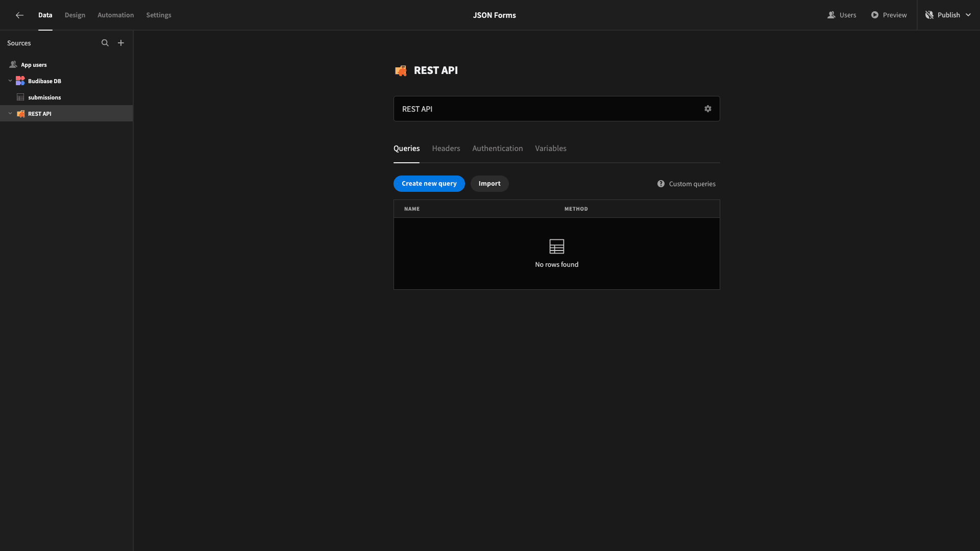Click the REST API header icon
This screenshot has height=551, width=980.
pyautogui.click(x=401, y=70)
